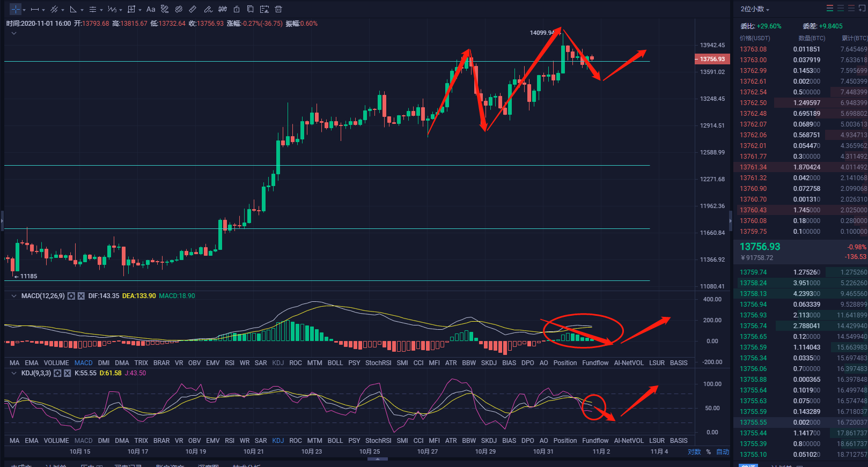The image size is (868, 467).
Task: Select RSI in MACD panel indicator row
Action: pyautogui.click(x=230, y=363)
